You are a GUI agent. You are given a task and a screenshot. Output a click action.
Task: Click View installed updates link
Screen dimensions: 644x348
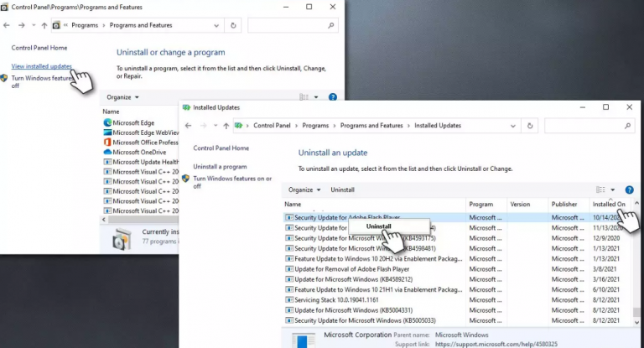[x=41, y=66]
